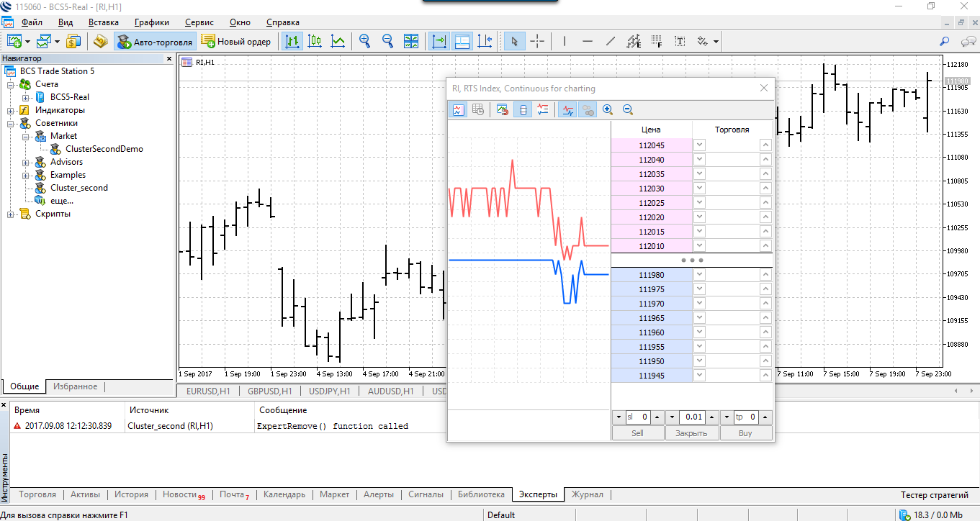Expand the Счета tree node
The width and height of the screenshot is (980, 521).
11,84
